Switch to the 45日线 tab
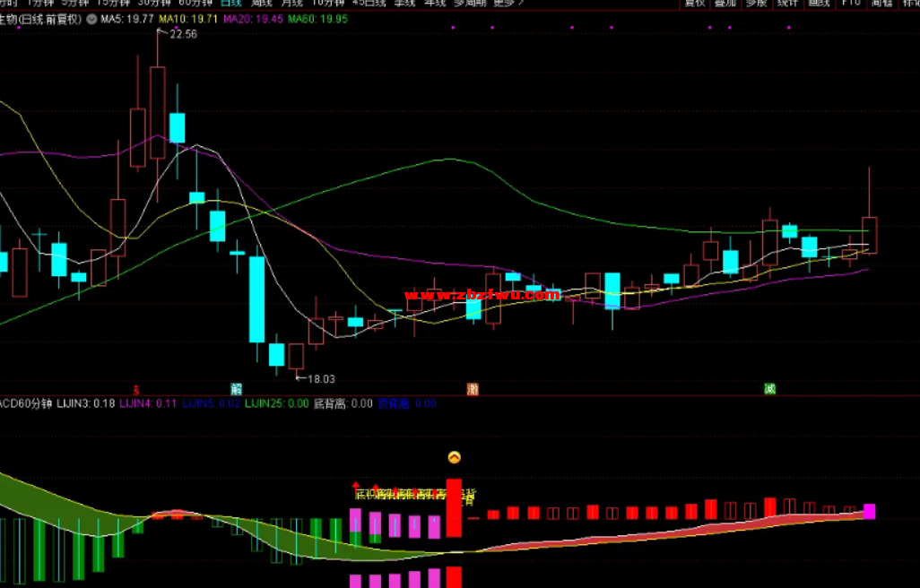The image size is (920, 588). [369, 3]
